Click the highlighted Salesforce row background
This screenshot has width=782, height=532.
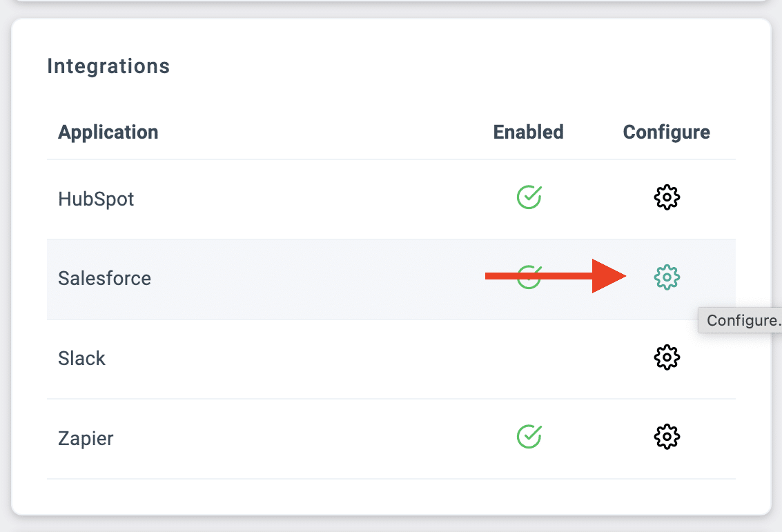[311, 279]
